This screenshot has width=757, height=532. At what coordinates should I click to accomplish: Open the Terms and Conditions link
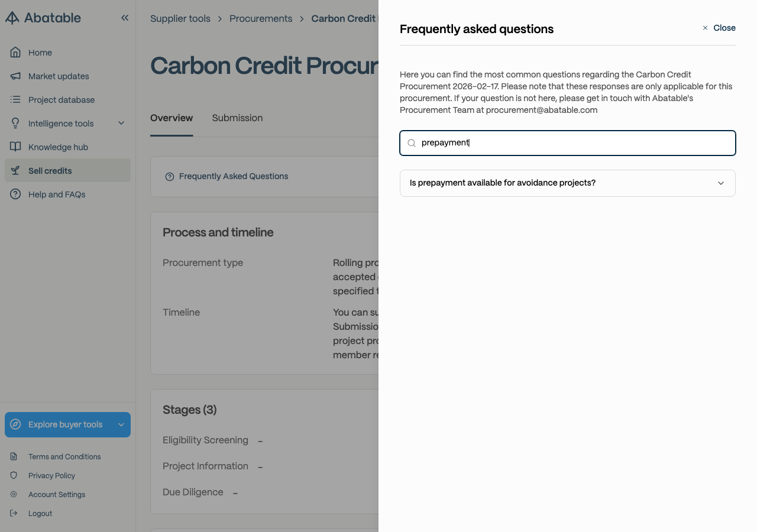pyautogui.click(x=64, y=456)
